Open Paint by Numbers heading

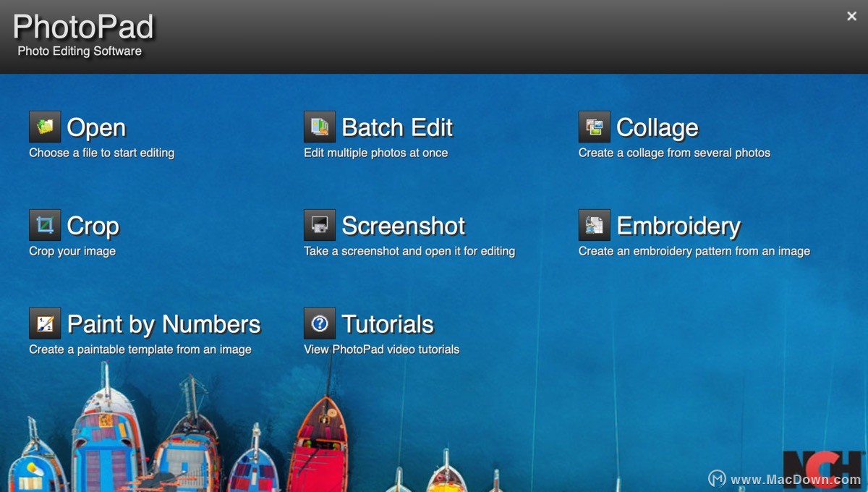pyautogui.click(x=163, y=325)
